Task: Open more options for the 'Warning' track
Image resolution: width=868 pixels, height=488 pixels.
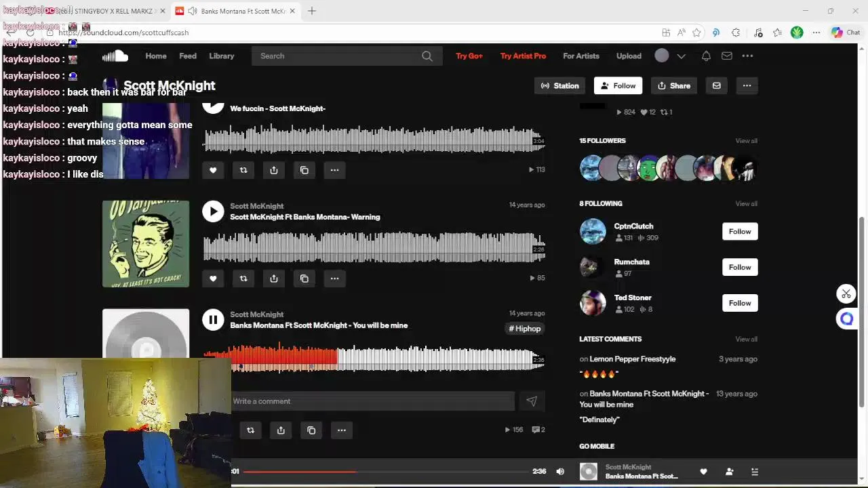Action: [x=335, y=279]
